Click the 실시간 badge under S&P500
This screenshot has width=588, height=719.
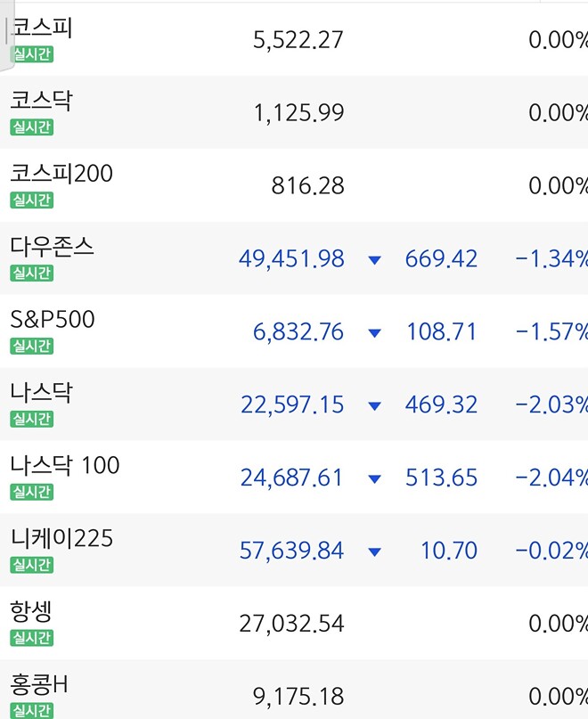point(31,343)
